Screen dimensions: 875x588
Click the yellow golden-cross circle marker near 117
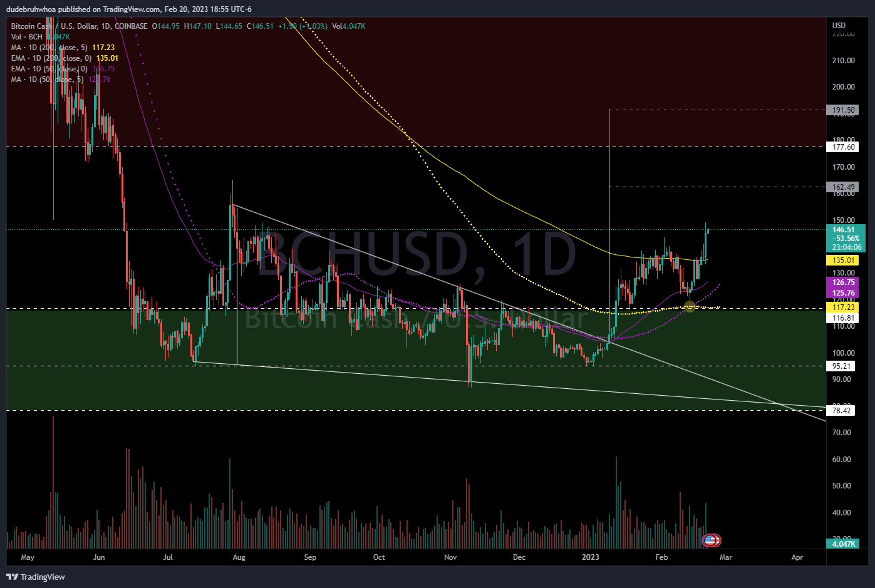coord(690,306)
